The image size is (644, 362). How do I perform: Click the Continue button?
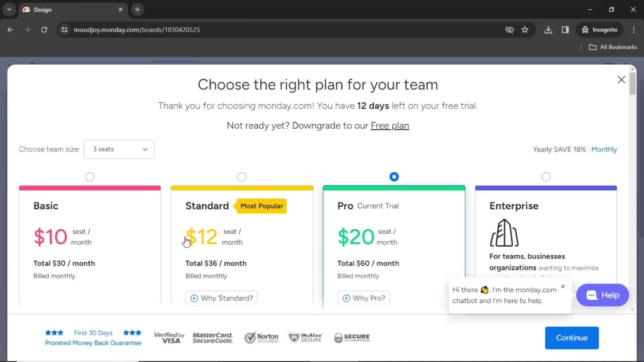click(x=572, y=338)
